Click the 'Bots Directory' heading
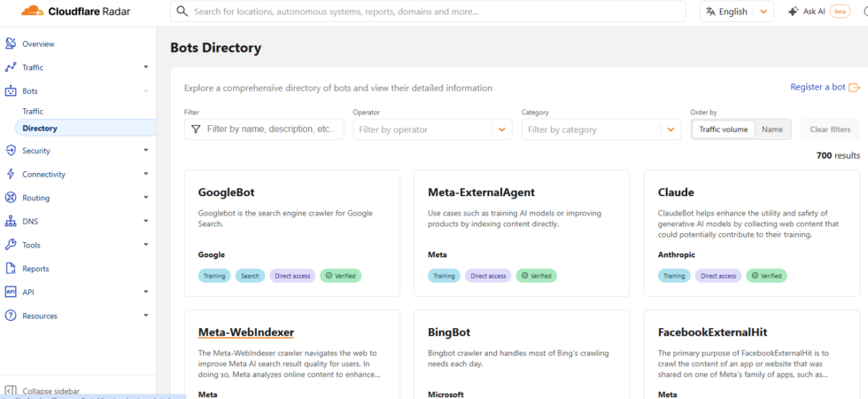The width and height of the screenshot is (868, 399). tap(216, 48)
